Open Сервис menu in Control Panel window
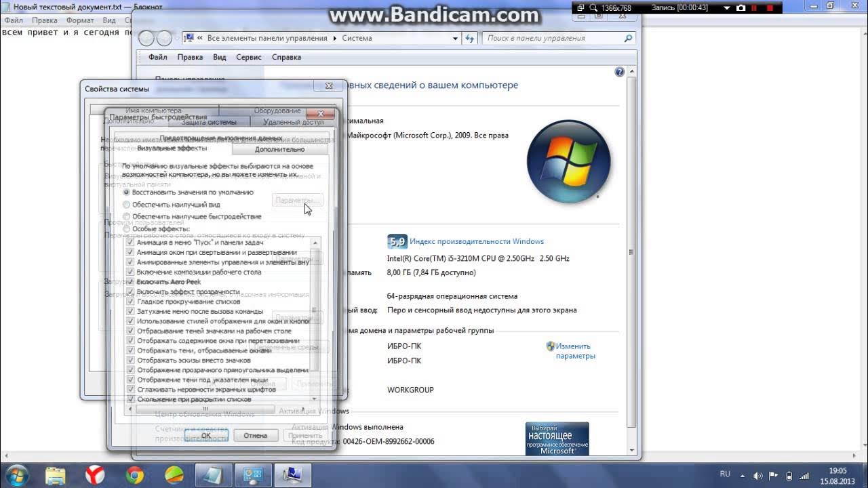Screen dimensions: 868x488 tap(249, 58)
